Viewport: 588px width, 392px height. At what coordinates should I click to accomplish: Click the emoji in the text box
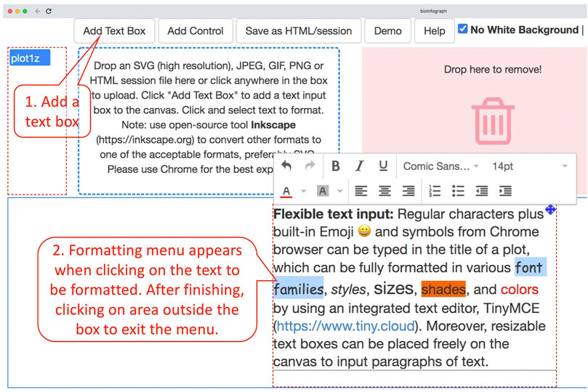pos(364,231)
